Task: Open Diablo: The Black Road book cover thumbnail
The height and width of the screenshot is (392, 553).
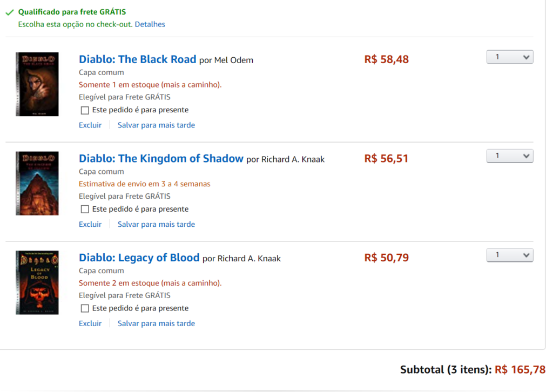Action: click(x=37, y=84)
